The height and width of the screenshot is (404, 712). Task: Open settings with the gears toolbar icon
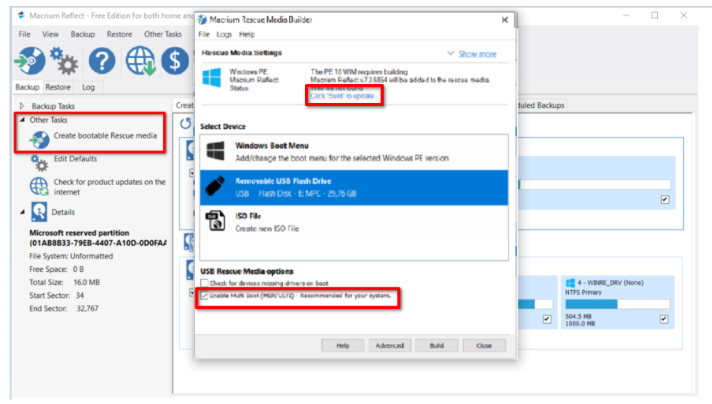[64, 61]
